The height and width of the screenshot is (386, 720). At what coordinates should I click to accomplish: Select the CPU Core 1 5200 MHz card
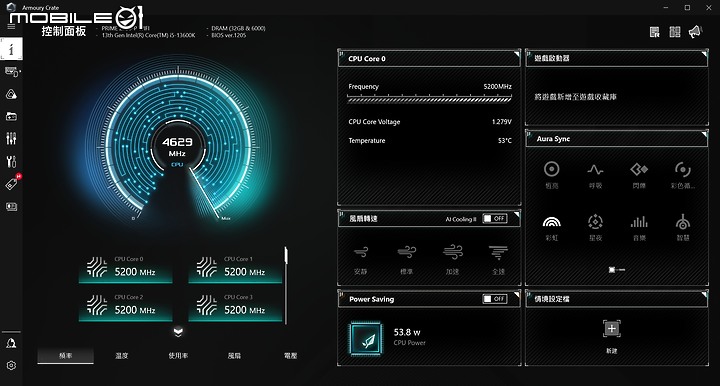pyautogui.click(x=235, y=268)
